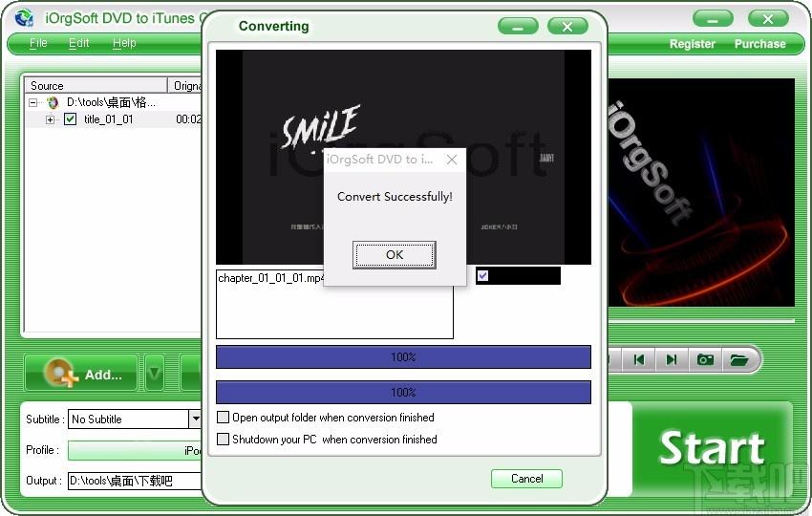Toggle the checked box beside the file list
The height and width of the screenshot is (516, 812).
click(482, 275)
